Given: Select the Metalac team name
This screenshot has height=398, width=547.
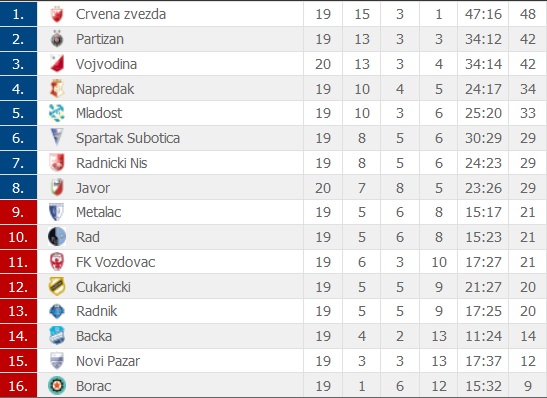Looking at the screenshot, I should pyautogui.click(x=99, y=212).
